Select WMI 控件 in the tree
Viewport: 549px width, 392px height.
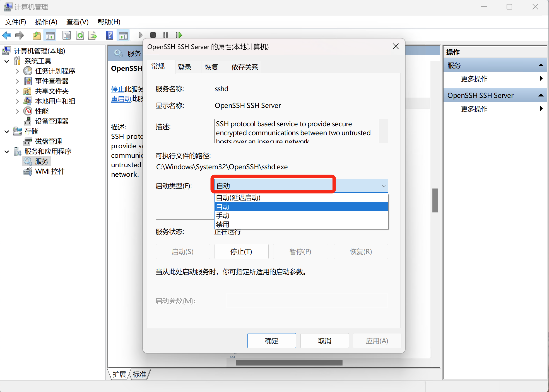[50, 171]
